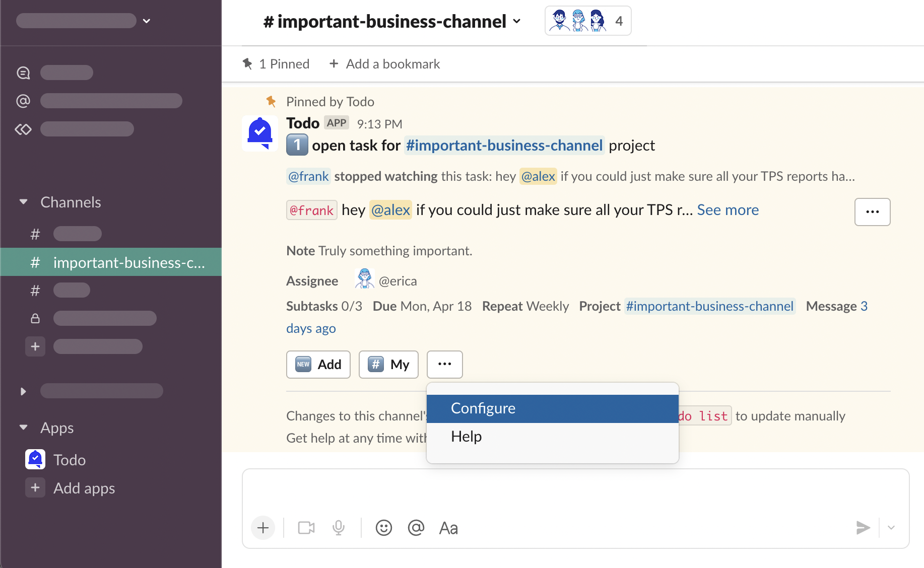Click the send message arrow

pyautogui.click(x=863, y=528)
